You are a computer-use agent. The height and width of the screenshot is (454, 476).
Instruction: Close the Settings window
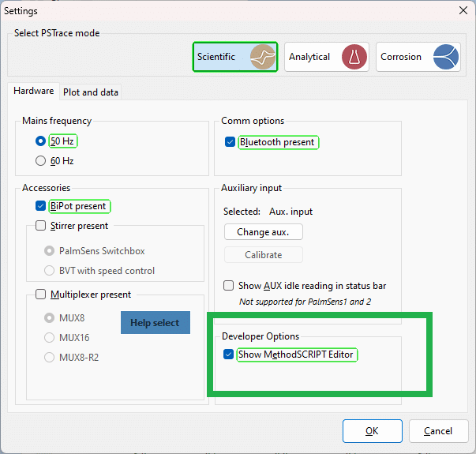point(463,10)
